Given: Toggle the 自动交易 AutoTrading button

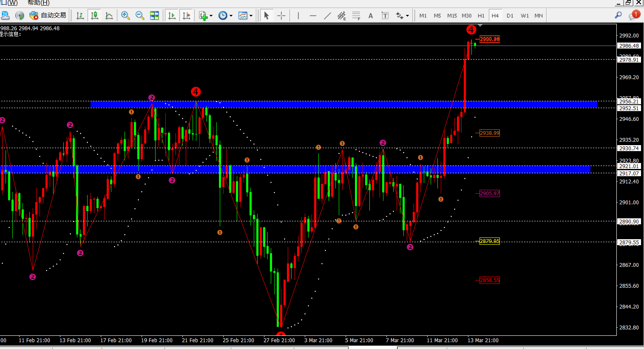Looking at the screenshot, I should click(x=48, y=16).
